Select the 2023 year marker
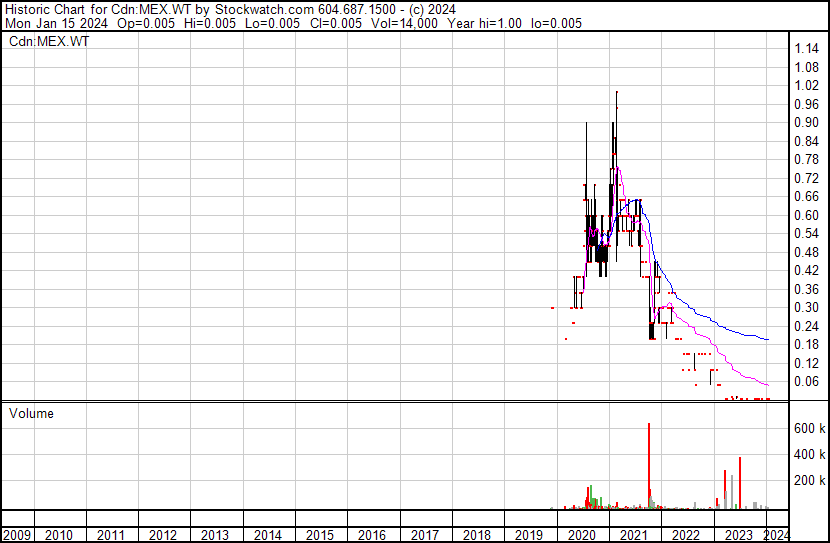The width and height of the screenshot is (830, 543). (x=738, y=535)
